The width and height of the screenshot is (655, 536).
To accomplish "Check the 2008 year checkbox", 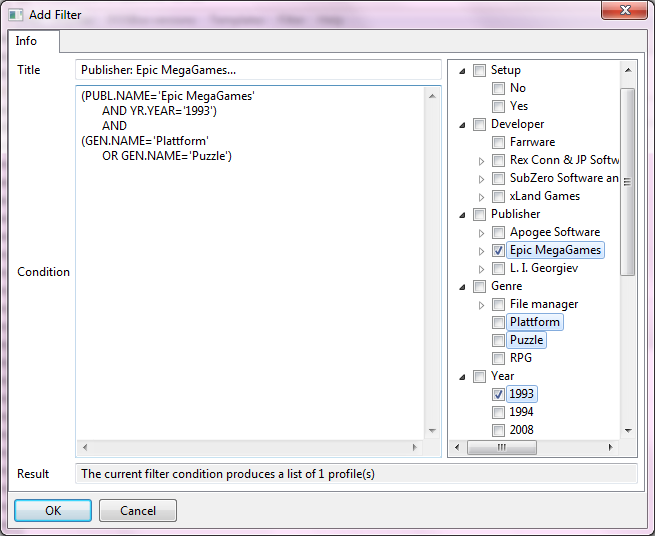I will 498,430.
